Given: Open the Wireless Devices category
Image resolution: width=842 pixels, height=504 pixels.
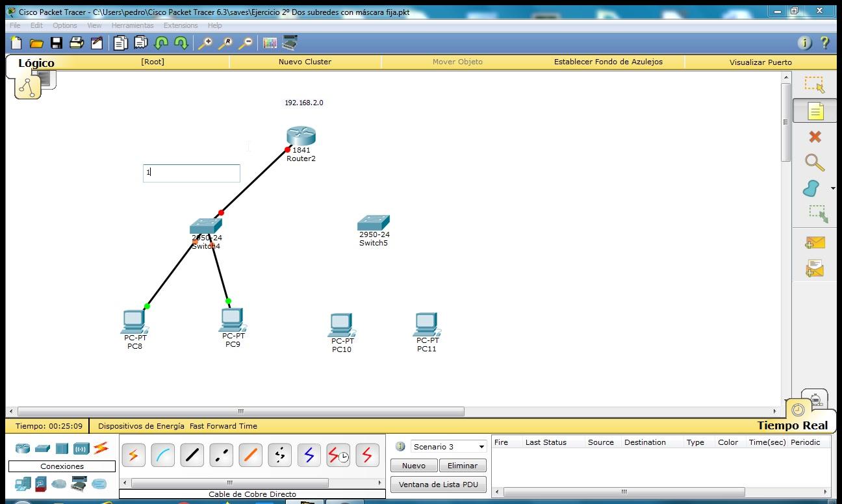Looking at the screenshot, I should (81, 448).
